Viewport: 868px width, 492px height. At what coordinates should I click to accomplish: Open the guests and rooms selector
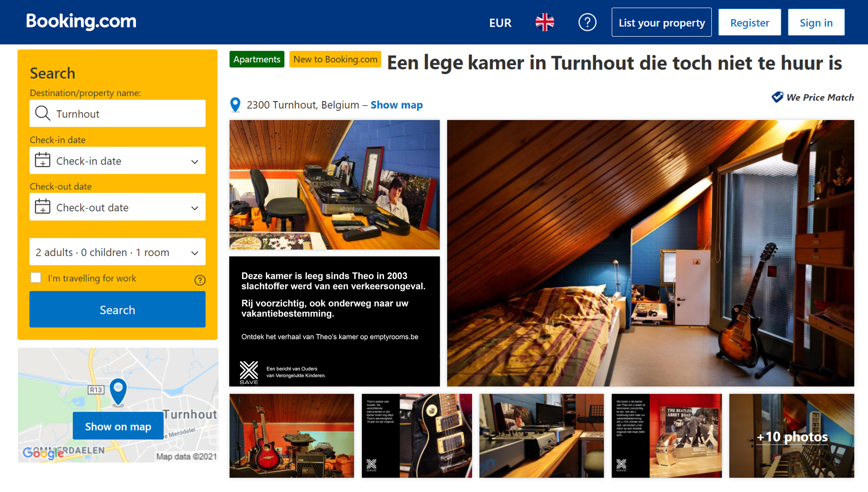118,252
